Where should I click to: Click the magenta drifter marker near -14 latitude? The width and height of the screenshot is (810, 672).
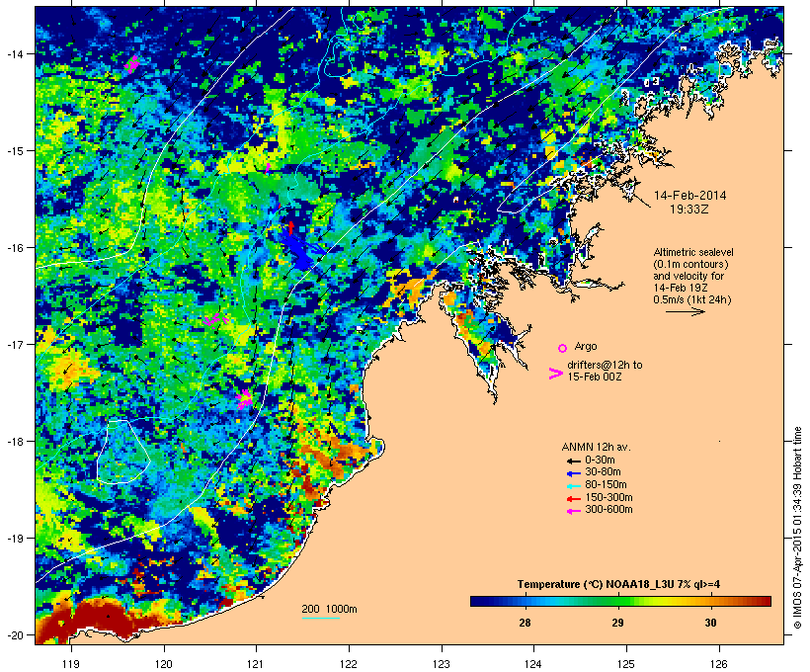coord(132,64)
